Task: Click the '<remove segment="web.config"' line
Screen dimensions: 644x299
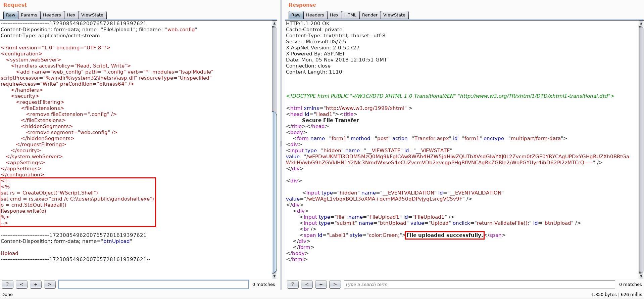Action: pos(72,132)
